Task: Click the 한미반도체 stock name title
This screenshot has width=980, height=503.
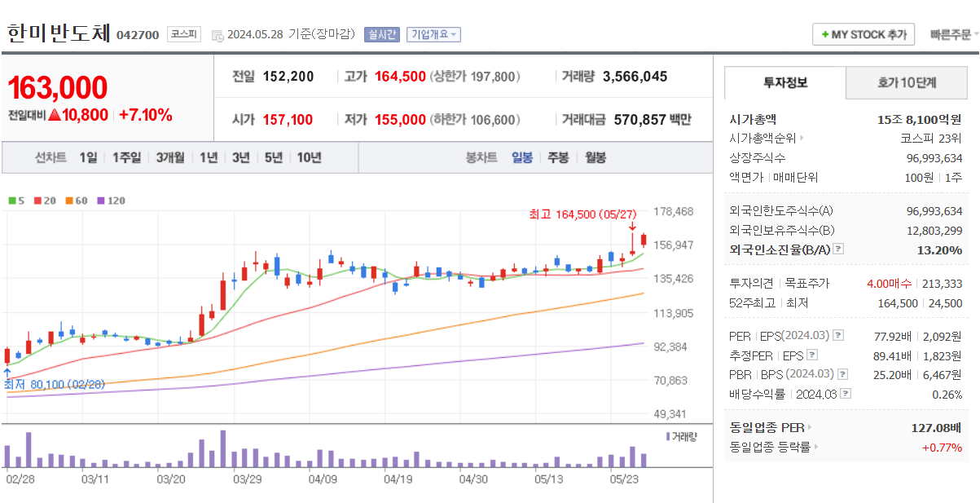Action: (x=59, y=33)
